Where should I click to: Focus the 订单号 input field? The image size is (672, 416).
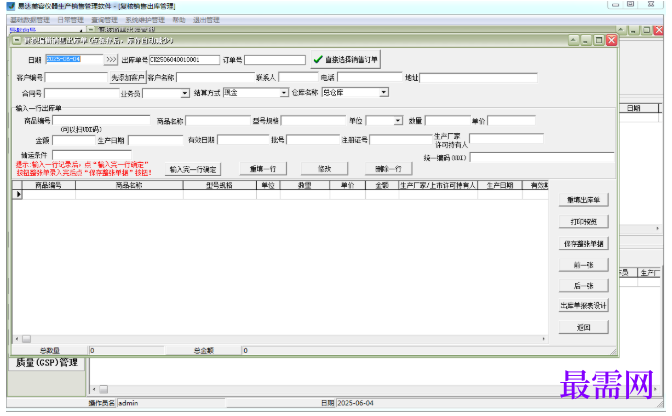pyautogui.click(x=275, y=60)
